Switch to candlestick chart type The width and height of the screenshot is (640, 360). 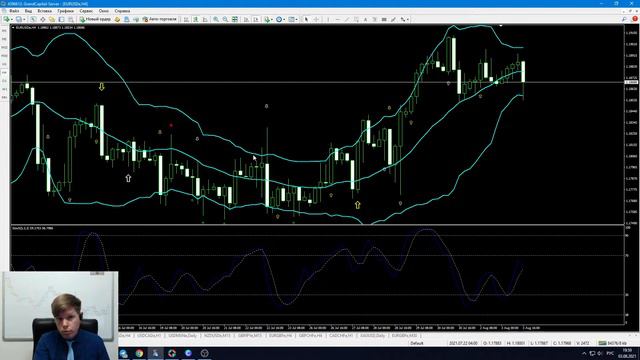(196, 19)
